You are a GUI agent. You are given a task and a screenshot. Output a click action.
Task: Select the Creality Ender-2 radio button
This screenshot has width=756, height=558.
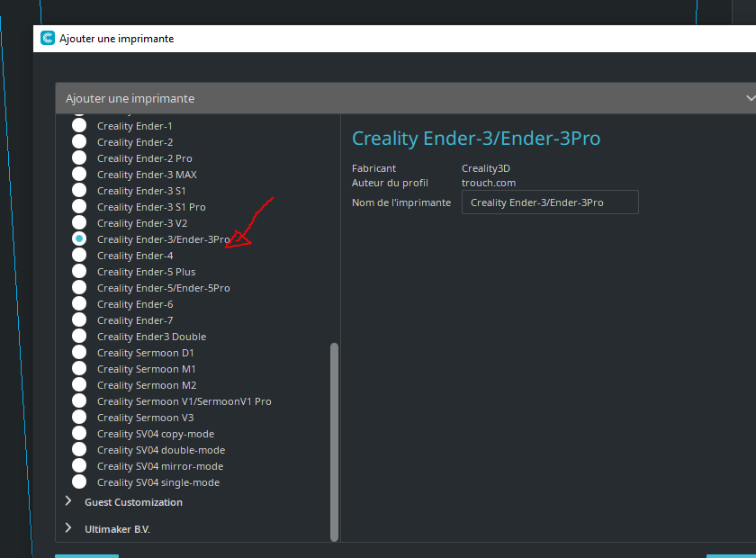pos(79,142)
